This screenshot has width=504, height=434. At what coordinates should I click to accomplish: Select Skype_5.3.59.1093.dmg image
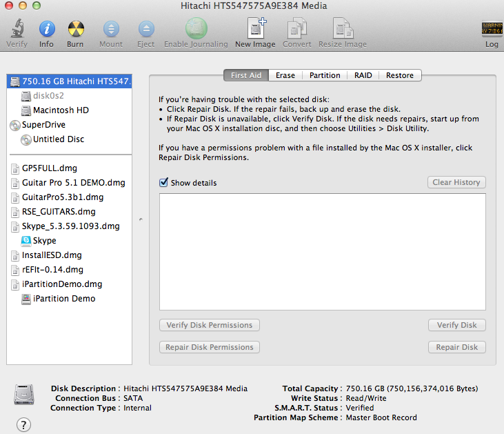click(x=69, y=226)
